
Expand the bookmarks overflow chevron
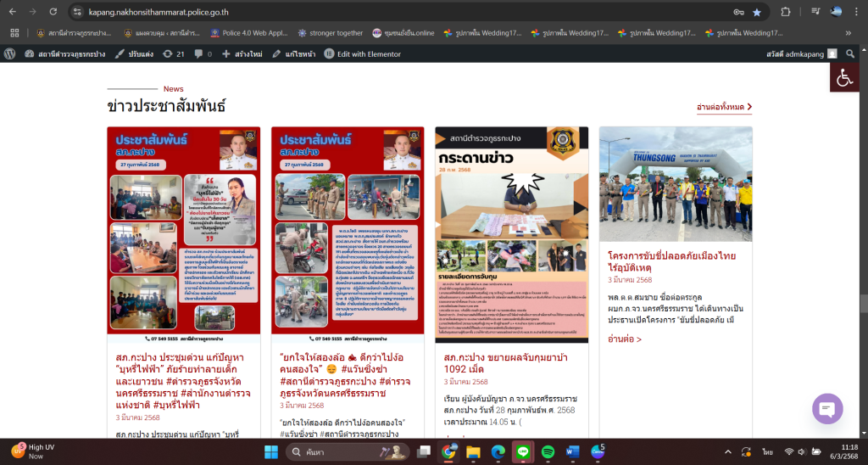[849, 33]
